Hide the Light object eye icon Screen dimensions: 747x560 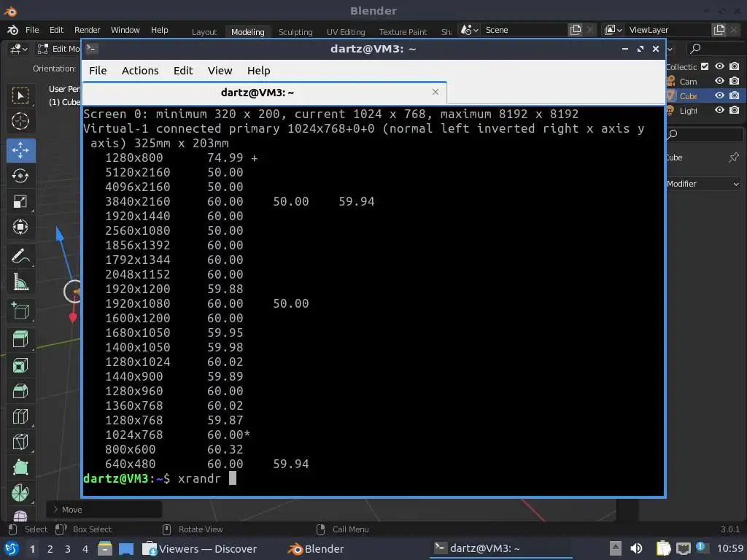point(719,110)
